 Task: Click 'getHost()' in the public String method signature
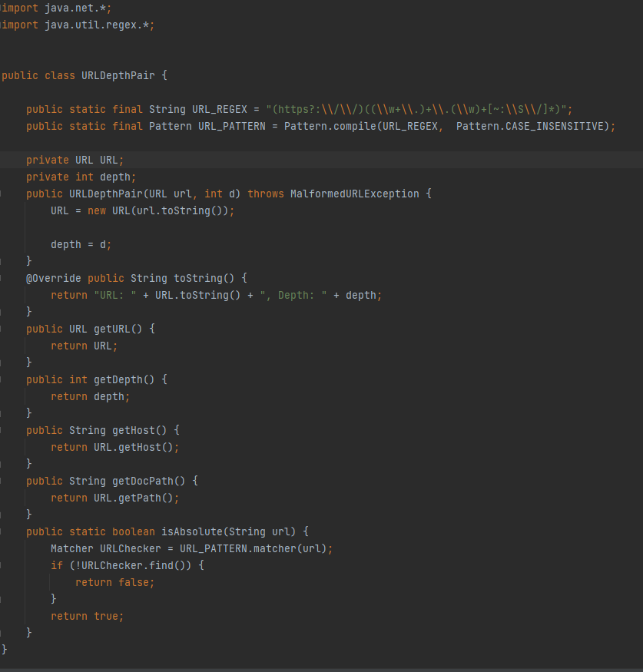pyautogui.click(x=139, y=430)
